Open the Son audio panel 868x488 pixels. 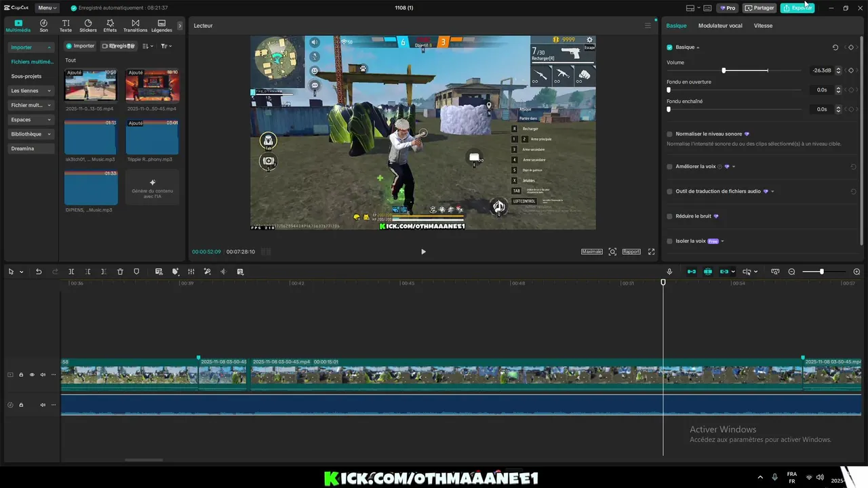43,26
